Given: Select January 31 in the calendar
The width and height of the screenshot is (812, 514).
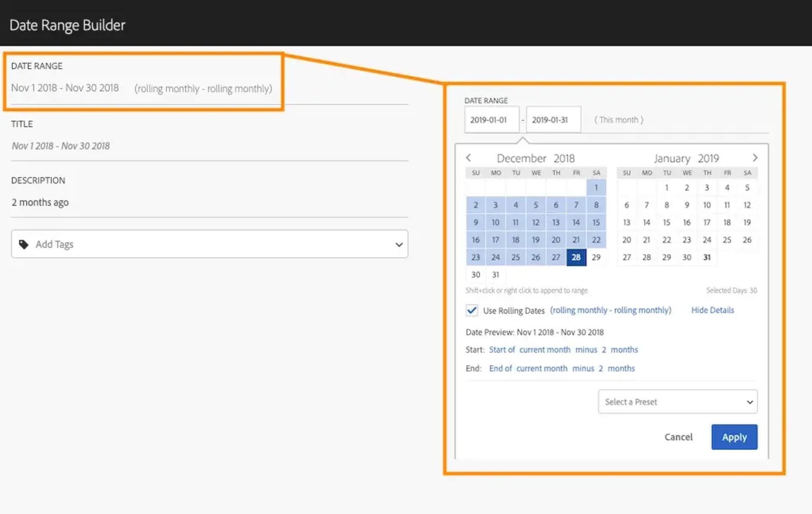Looking at the screenshot, I should [x=707, y=257].
